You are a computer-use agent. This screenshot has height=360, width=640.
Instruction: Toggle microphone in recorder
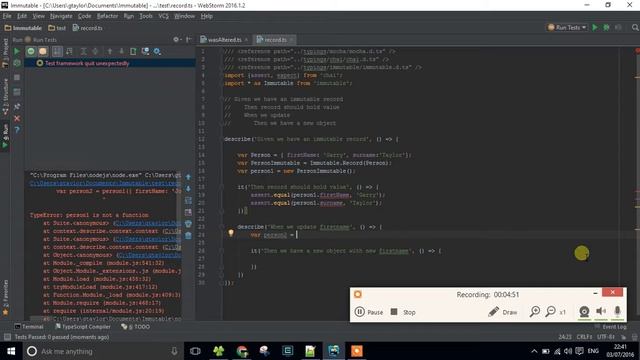click(x=618, y=312)
